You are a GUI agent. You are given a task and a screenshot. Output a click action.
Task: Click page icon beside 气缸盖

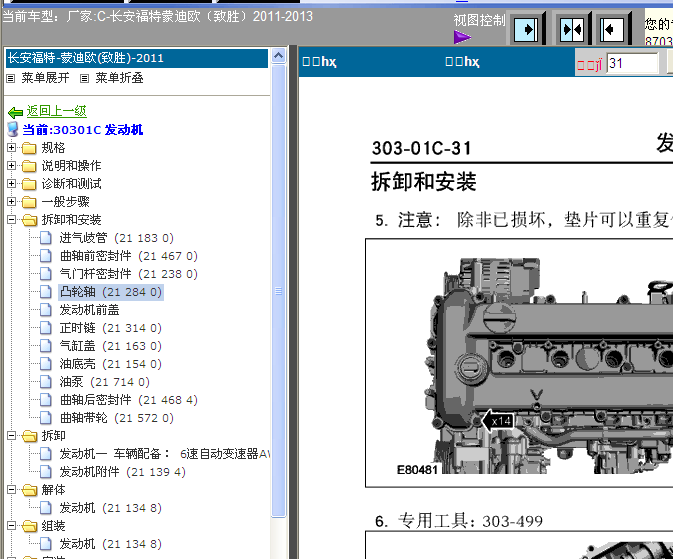45,346
